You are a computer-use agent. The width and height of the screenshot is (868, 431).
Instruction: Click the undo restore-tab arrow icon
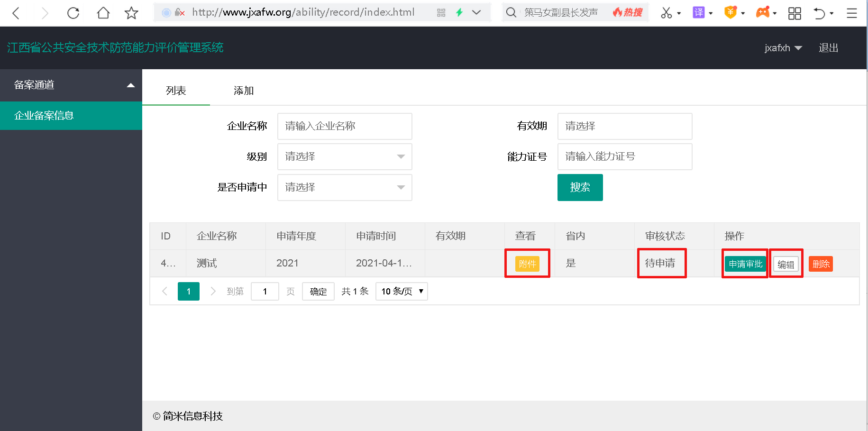(x=819, y=13)
